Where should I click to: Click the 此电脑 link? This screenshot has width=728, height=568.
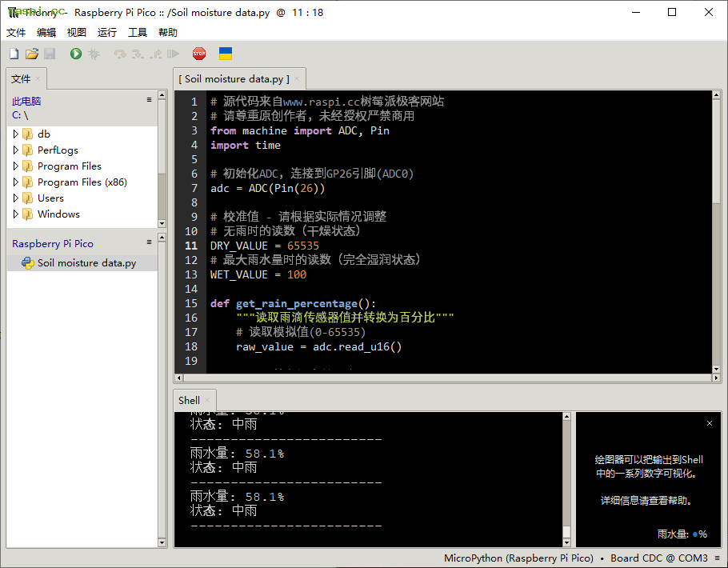(26, 102)
